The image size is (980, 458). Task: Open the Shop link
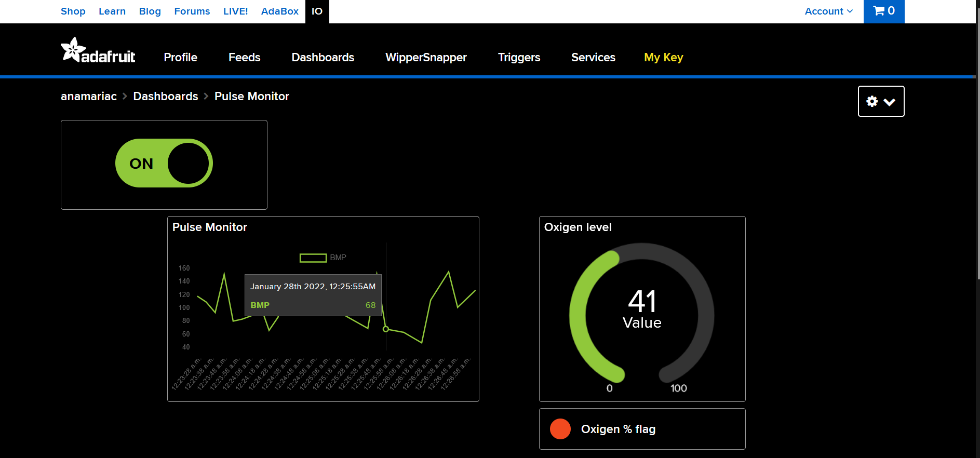click(x=73, y=11)
